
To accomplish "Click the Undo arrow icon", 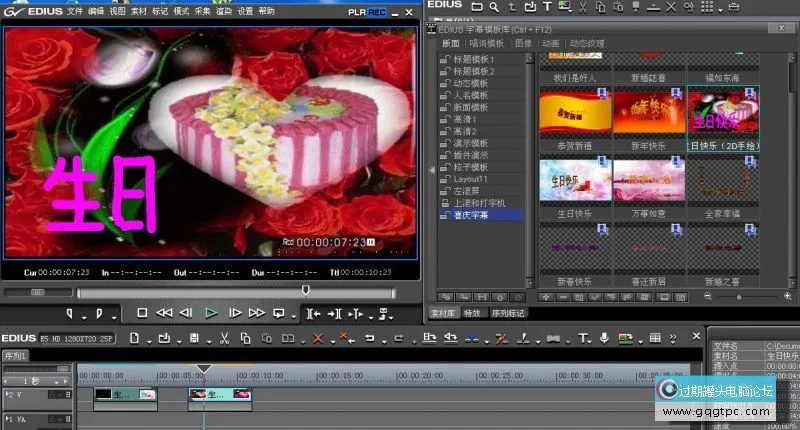I will coord(369,338).
